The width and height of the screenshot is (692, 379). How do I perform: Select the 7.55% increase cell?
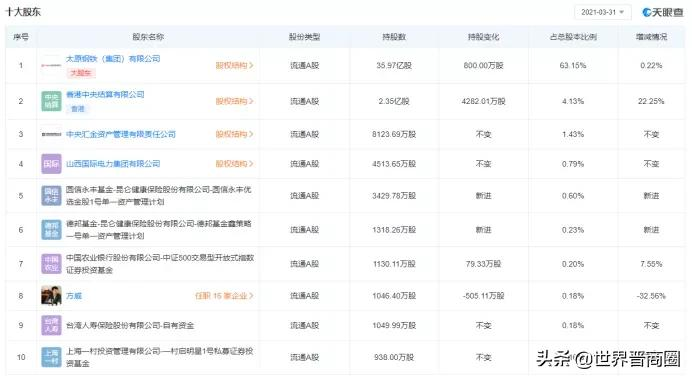point(651,264)
